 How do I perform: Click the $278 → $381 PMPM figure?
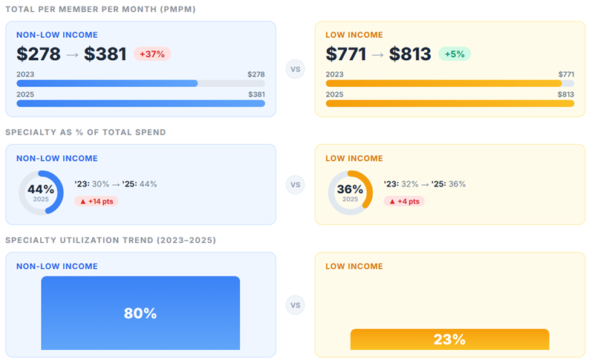72,53
